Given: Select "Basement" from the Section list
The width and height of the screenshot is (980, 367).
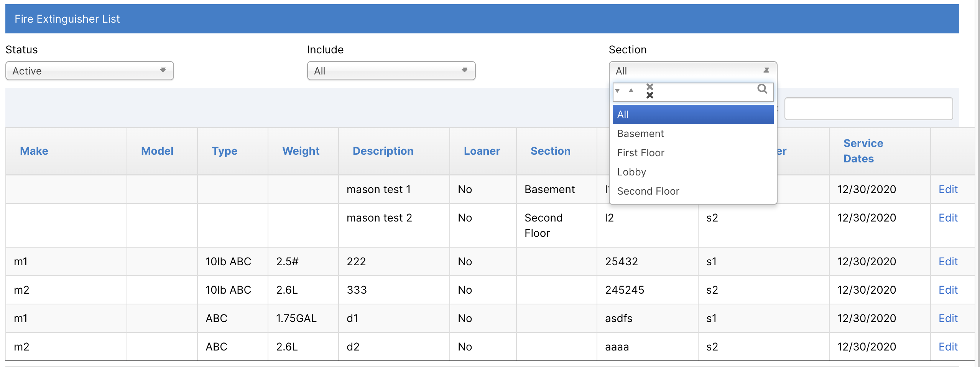Looking at the screenshot, I should click(x=641, y=134).
